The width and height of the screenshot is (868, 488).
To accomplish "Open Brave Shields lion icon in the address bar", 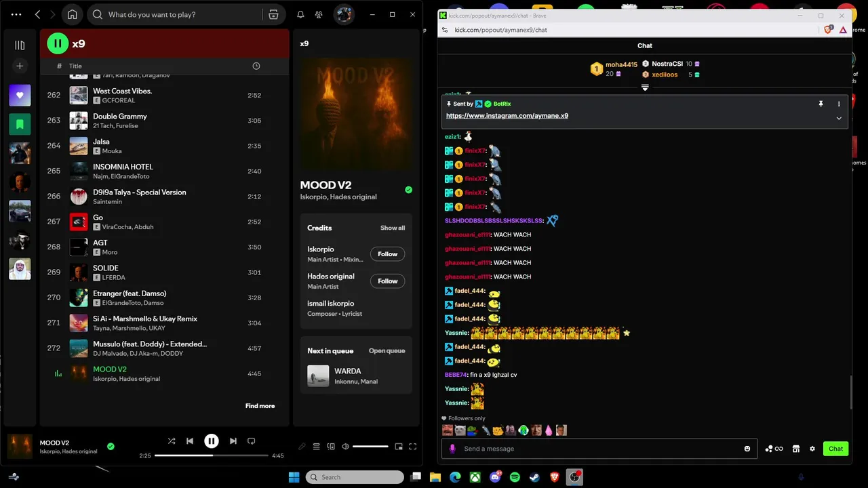I will point(828,30).
